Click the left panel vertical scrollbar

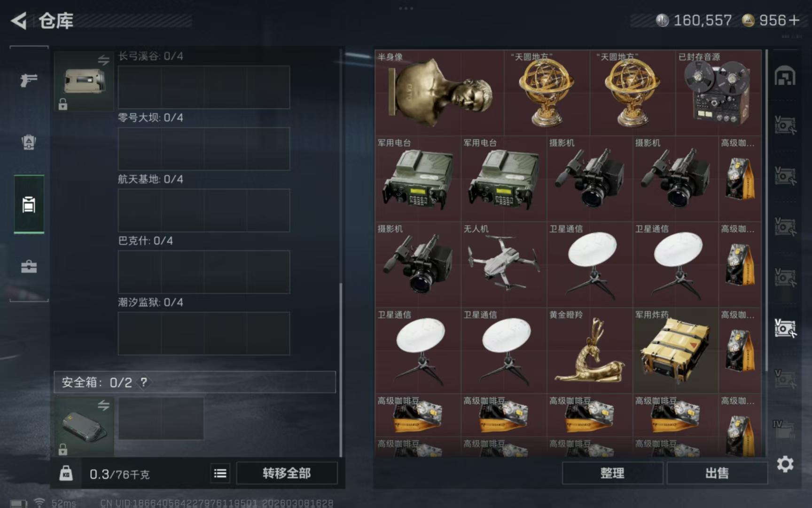click(x=341, y=369)
